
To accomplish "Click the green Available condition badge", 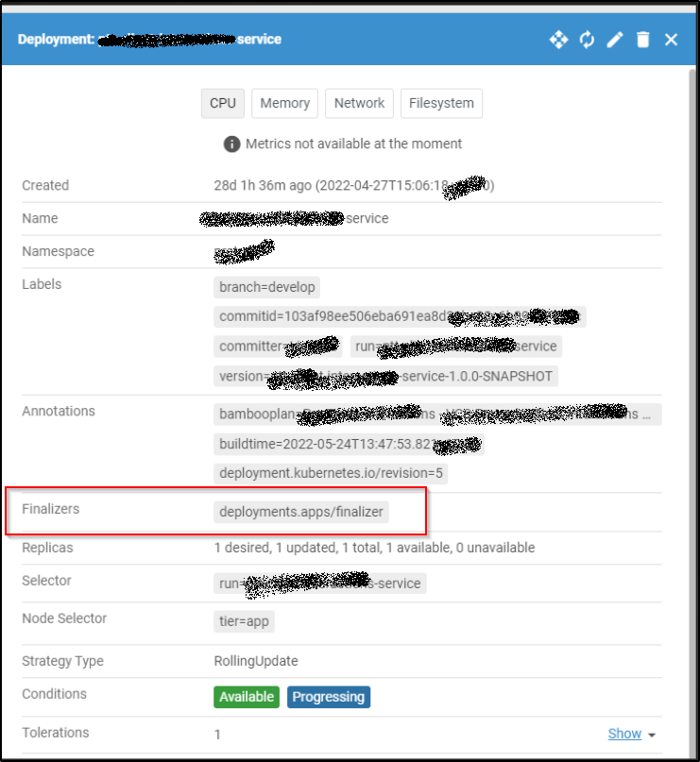I will (x=247, y=697).
